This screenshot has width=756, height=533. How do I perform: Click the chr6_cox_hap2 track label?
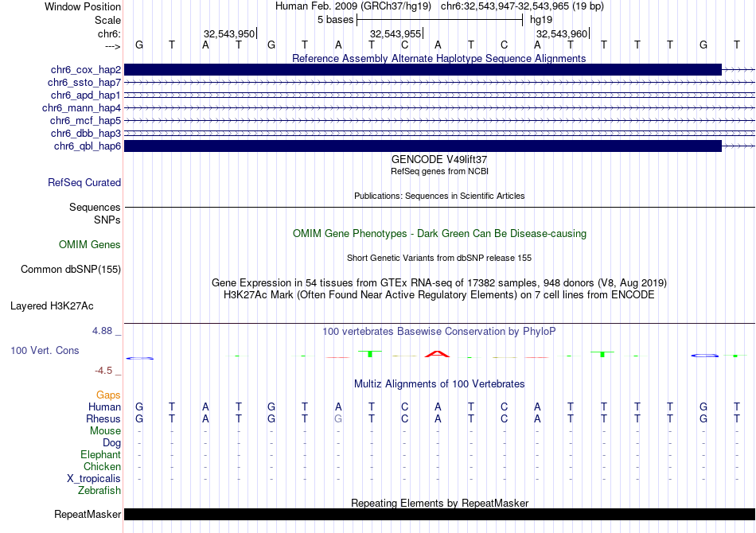(x=86, y=70)
